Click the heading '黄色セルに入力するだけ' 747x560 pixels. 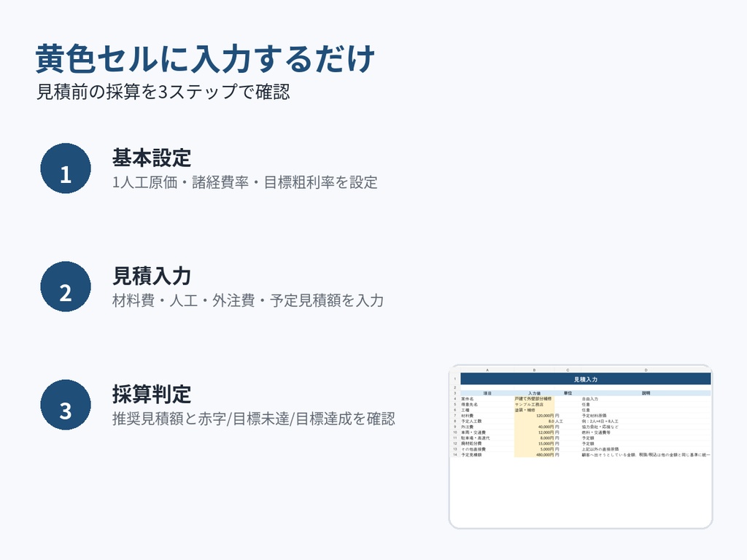[x=205, y=59]
